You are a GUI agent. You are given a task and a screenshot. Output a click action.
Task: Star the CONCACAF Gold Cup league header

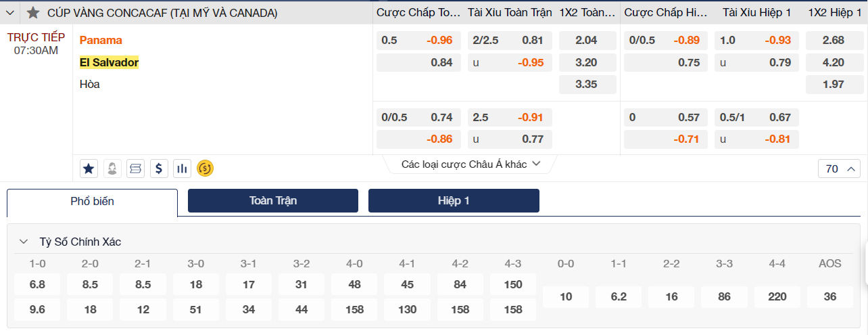pos(32,13)
